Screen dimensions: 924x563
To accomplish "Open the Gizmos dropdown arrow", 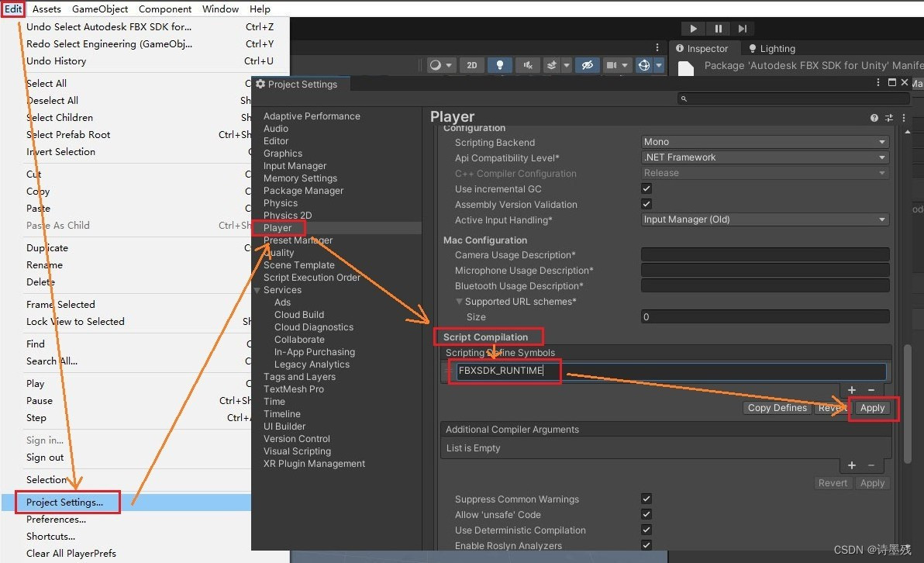I will click(x=659, y=65).
